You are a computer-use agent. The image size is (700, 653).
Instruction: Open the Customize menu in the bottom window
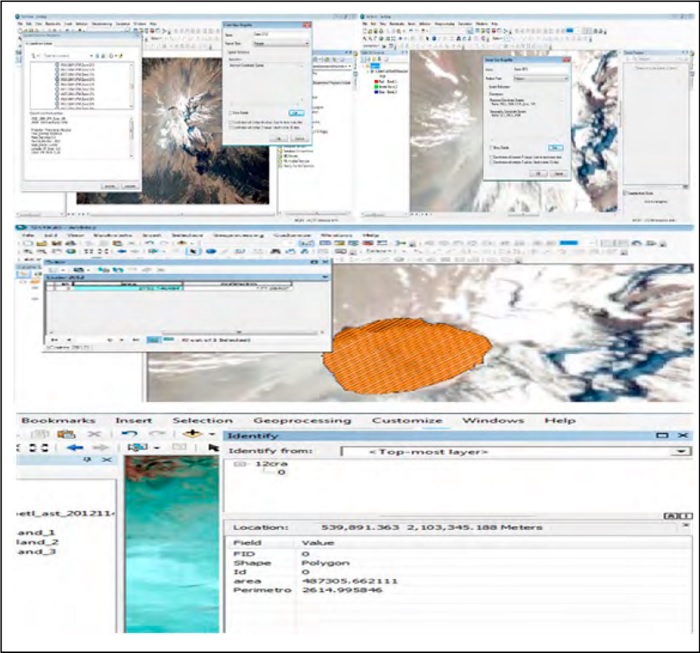point(407,421)
